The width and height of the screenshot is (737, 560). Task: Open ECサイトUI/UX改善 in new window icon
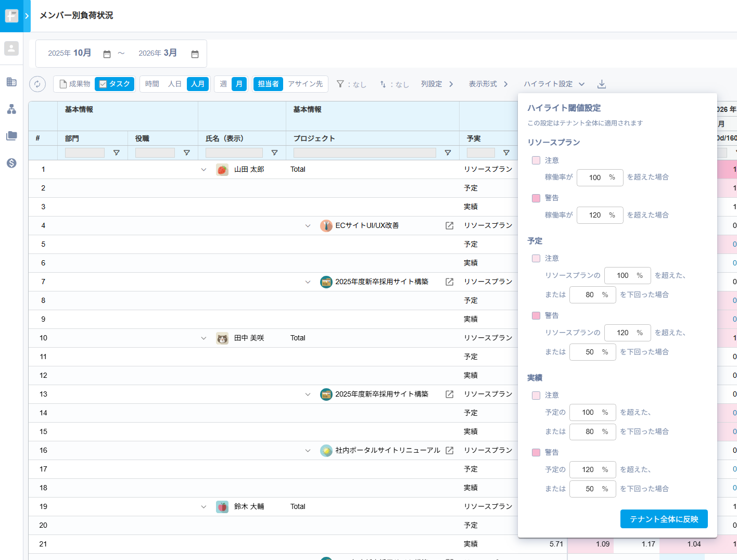(x=450, y=226)
